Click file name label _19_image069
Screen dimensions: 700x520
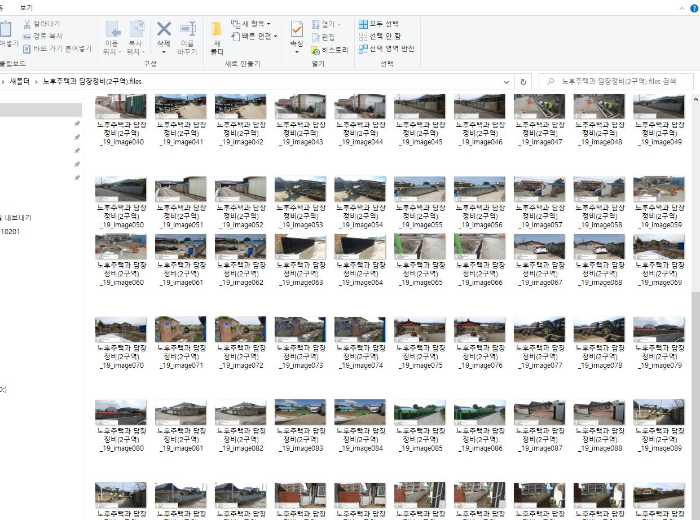pos(659,274)
